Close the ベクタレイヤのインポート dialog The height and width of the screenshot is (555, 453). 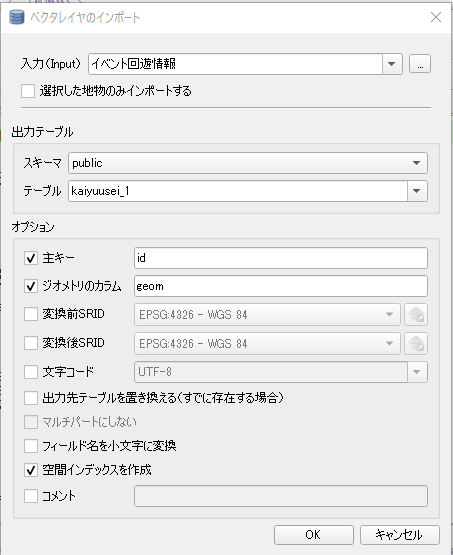436,17
